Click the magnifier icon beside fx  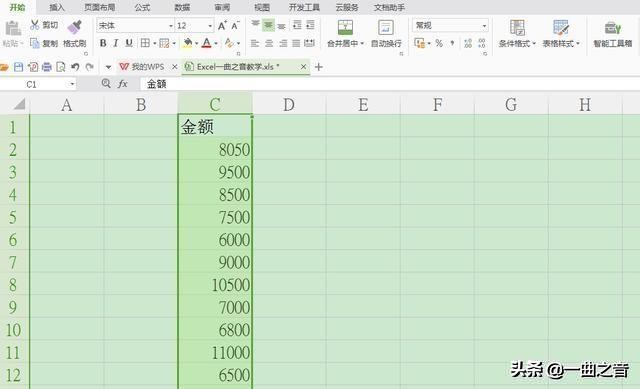(x=106, y=83)
